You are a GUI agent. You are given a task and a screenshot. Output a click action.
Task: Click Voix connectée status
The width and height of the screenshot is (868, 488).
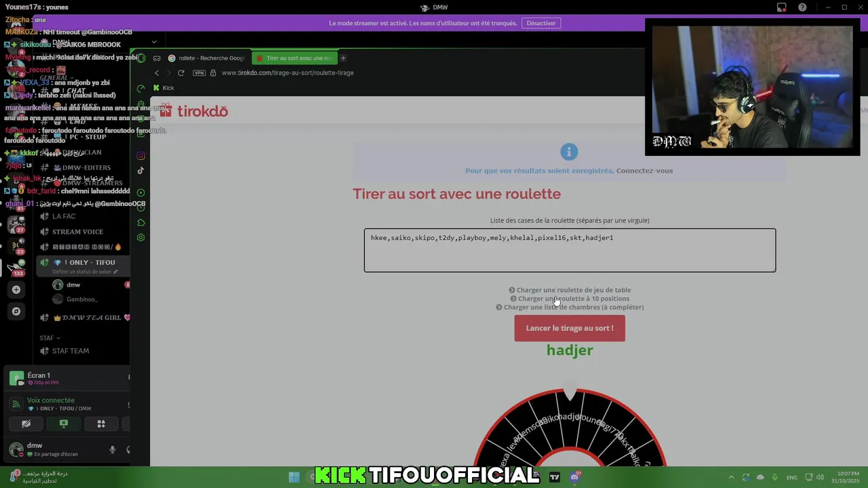[x=51, y=401]
